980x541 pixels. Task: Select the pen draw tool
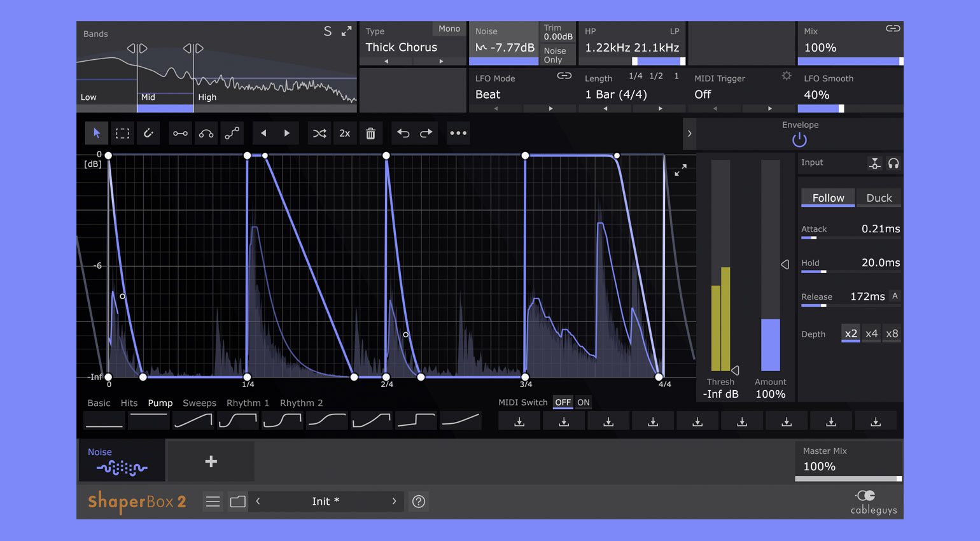tap(148, 133)
